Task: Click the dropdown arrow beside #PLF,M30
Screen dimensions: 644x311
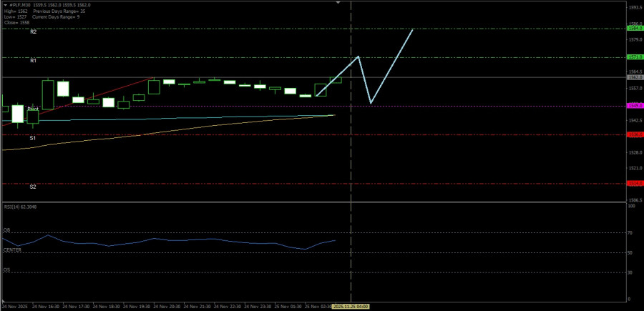Action: click(x=5, y=3)
